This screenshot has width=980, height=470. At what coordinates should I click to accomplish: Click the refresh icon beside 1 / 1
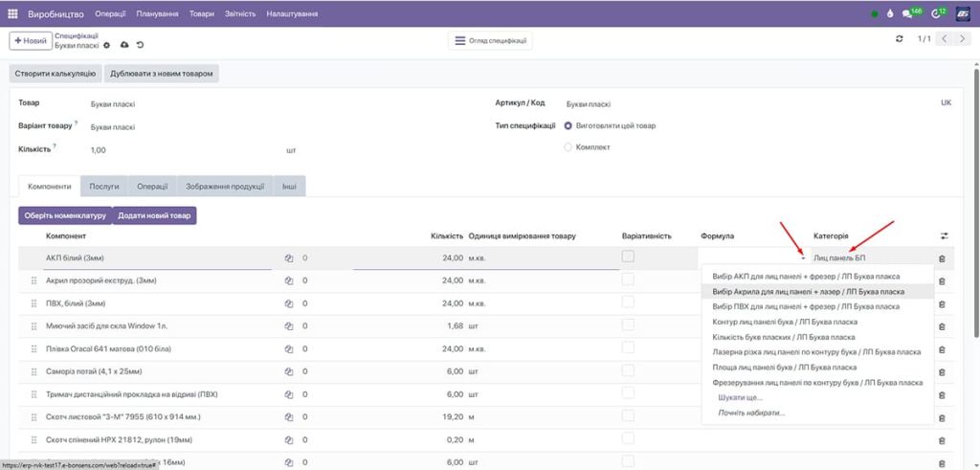(x=900, y=38)
